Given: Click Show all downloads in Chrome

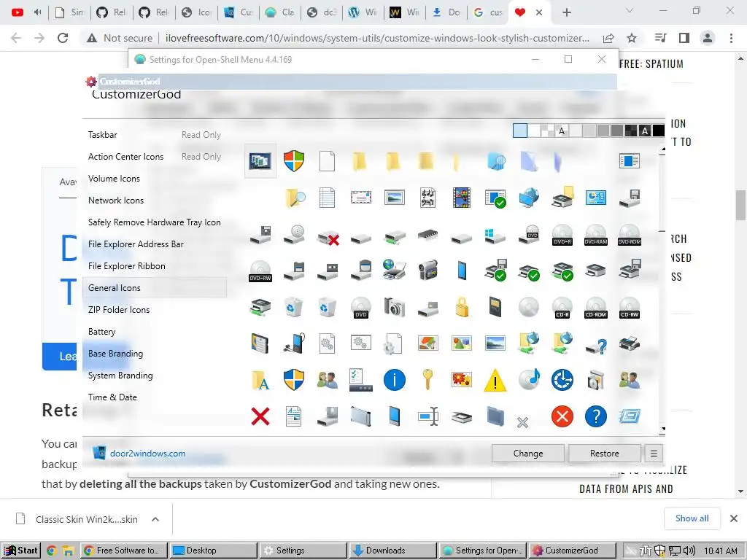Looking at the screenshot, I should [x=692, y=518].
